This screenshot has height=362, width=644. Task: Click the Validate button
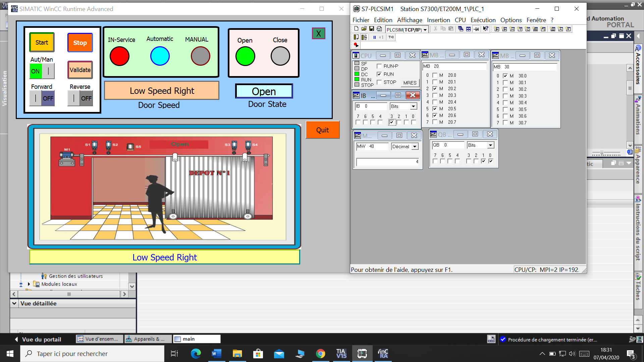point(80,70)
